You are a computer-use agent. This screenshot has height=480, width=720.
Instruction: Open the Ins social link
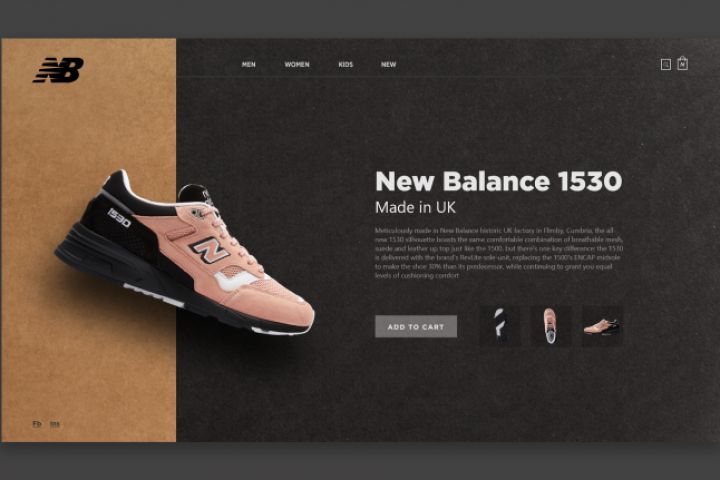coord(55,424)
